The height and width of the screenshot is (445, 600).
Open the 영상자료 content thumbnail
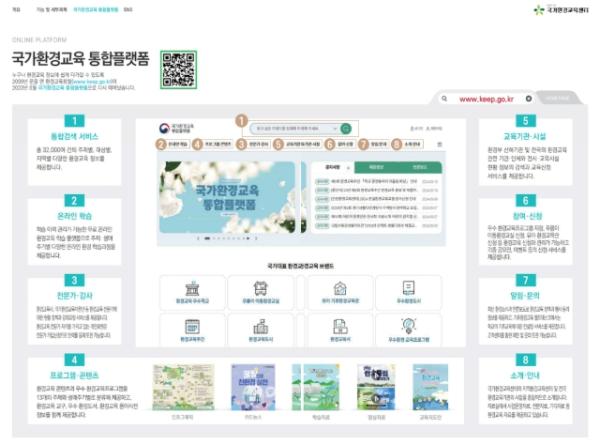372,387
